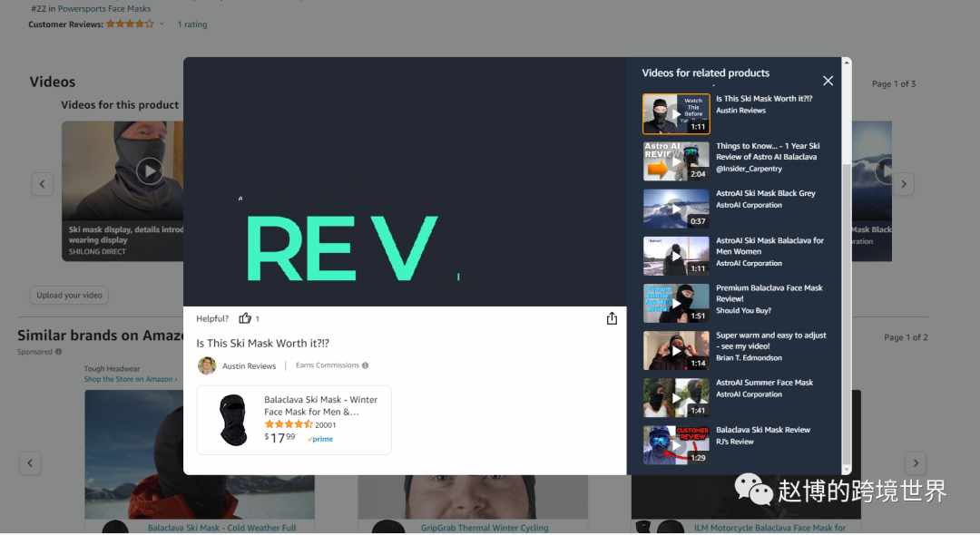Click the '1 rating' link
Image resolution: width=980 pixels, height=535 pixels.
[191, 24]
